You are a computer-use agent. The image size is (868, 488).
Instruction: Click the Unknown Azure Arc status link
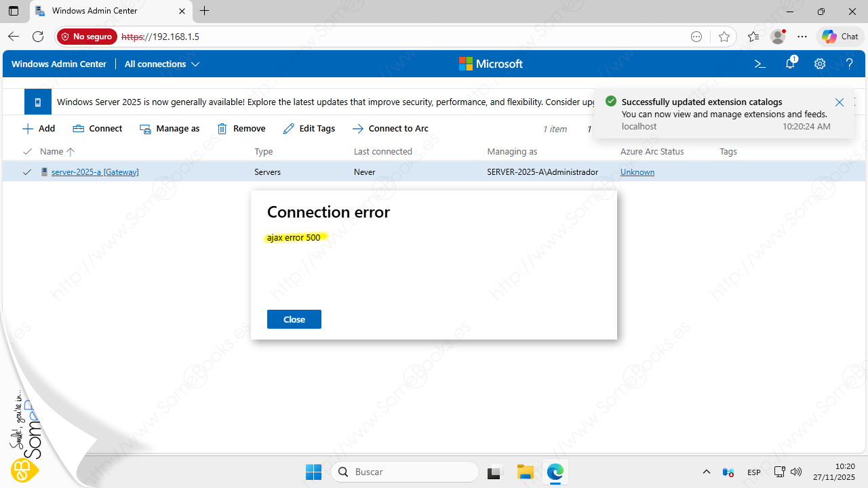pos(637,172)
